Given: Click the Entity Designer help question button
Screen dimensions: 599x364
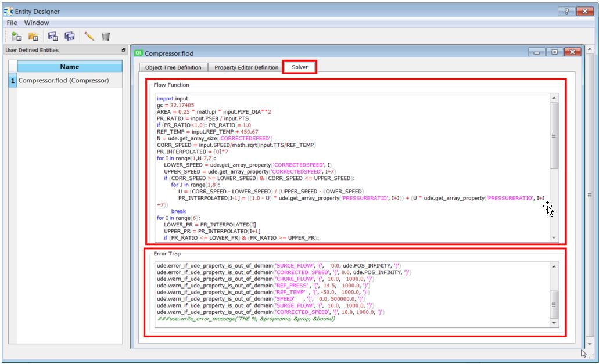Looking at the screenshot, I should click(x=566, y=12).
